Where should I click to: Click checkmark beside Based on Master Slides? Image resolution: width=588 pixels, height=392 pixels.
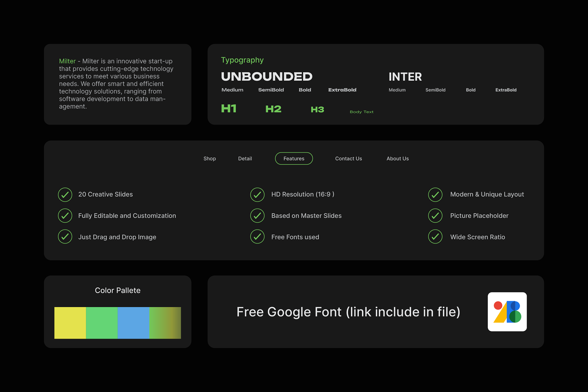[x=257, y=216]
